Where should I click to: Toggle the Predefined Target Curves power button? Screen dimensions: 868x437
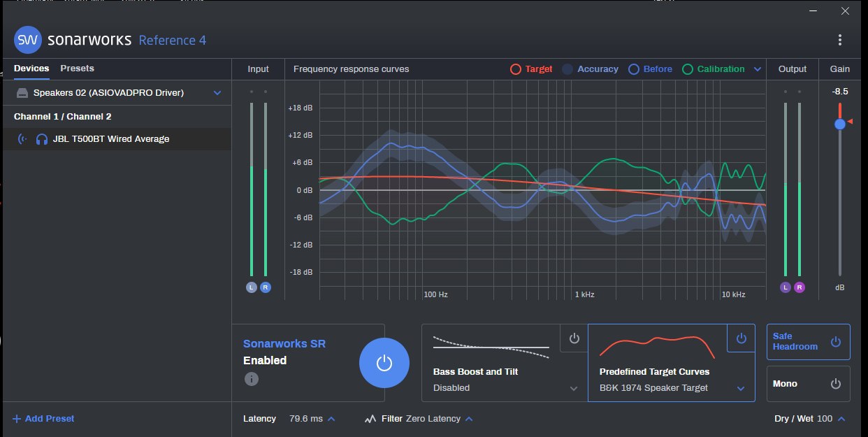742,338
